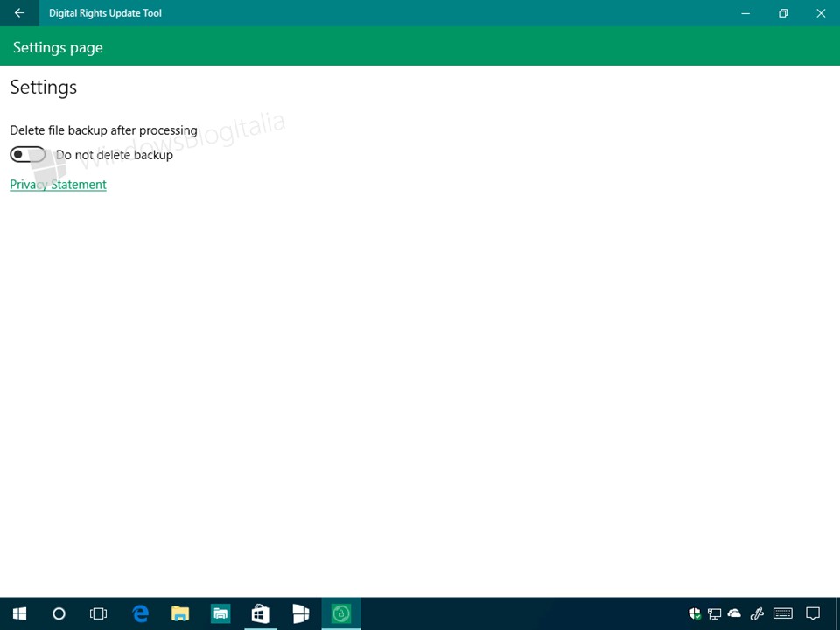The height and width of the screenshot is (630, 840).
Task: Open the teal folder app on taskbar
Action: point(220,613)
